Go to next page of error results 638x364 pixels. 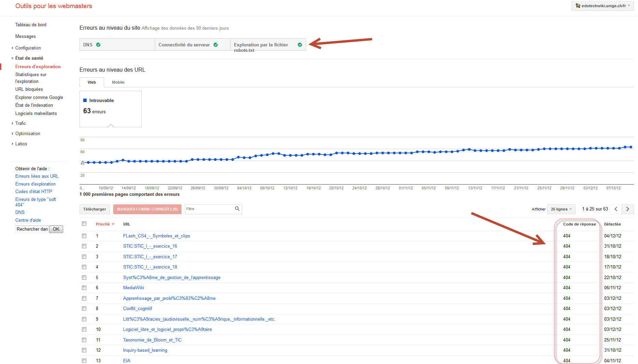pyautogui.click(x=627, y=209)
